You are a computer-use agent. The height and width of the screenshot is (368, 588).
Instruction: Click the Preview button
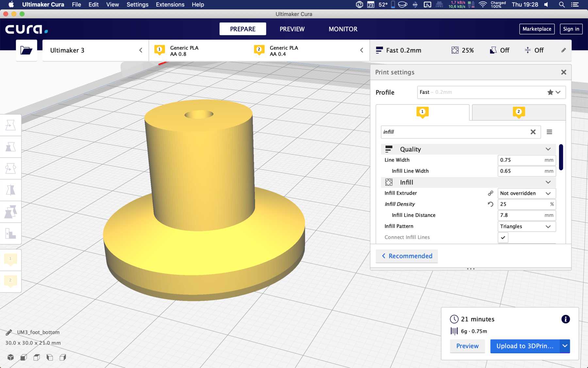467,346
